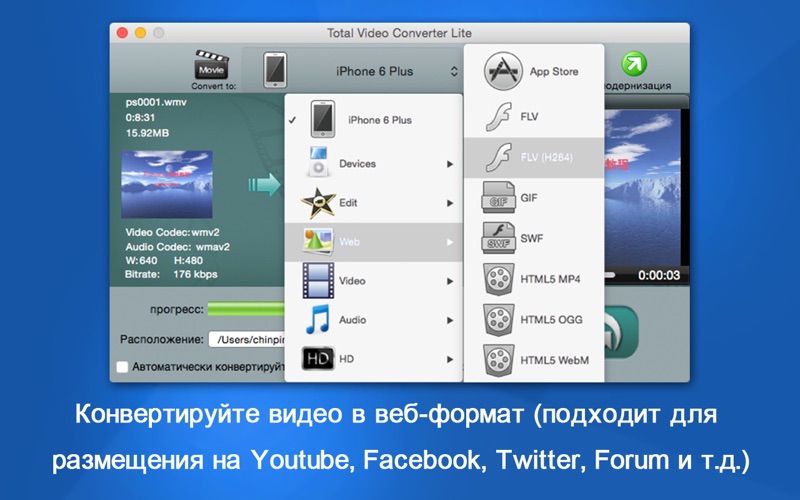Click the green convert button
Viewport: 800px width, 500px height.
coord(621,333)
